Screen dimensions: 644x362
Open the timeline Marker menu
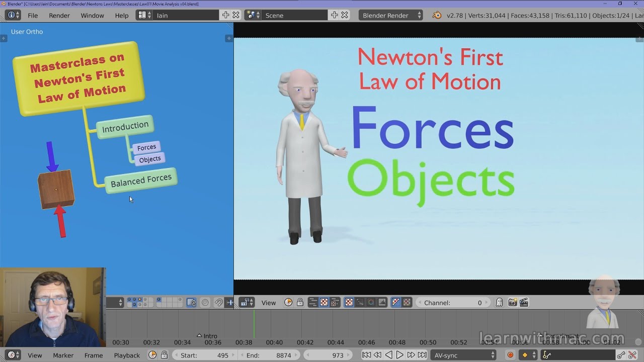click(63, 355)
